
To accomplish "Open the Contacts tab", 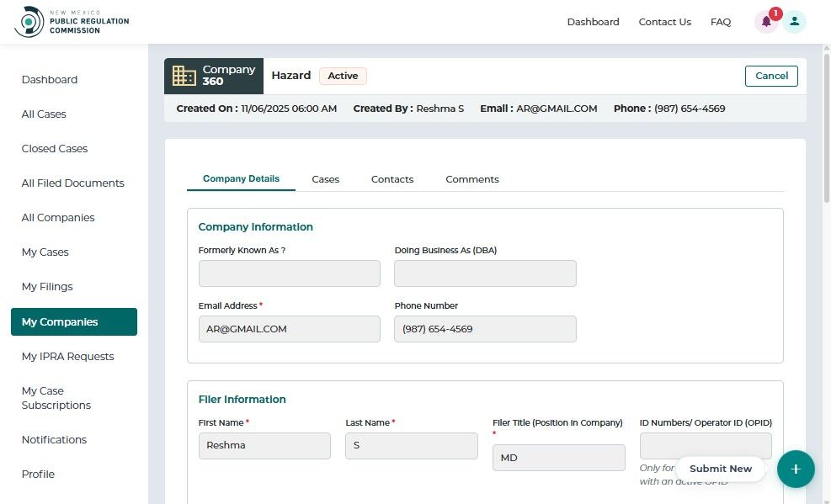I will pos(392,179).
